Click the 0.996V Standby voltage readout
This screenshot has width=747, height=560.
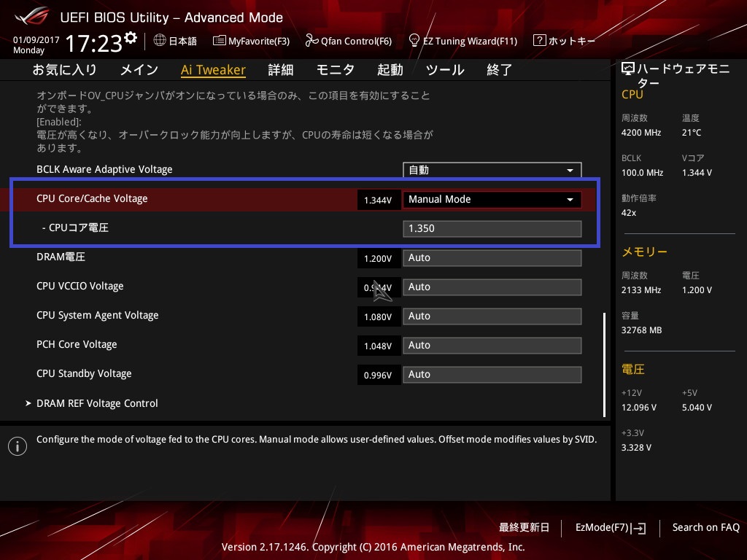point(378,376)
